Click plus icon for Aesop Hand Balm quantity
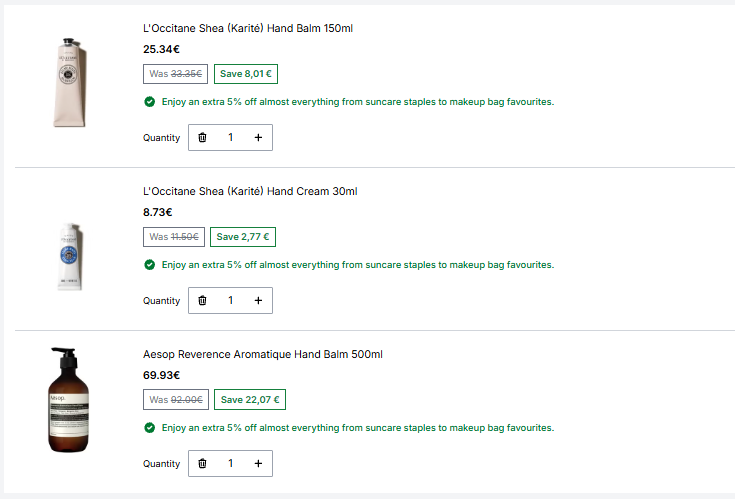The image size is (735, 499). coord(258,463)
